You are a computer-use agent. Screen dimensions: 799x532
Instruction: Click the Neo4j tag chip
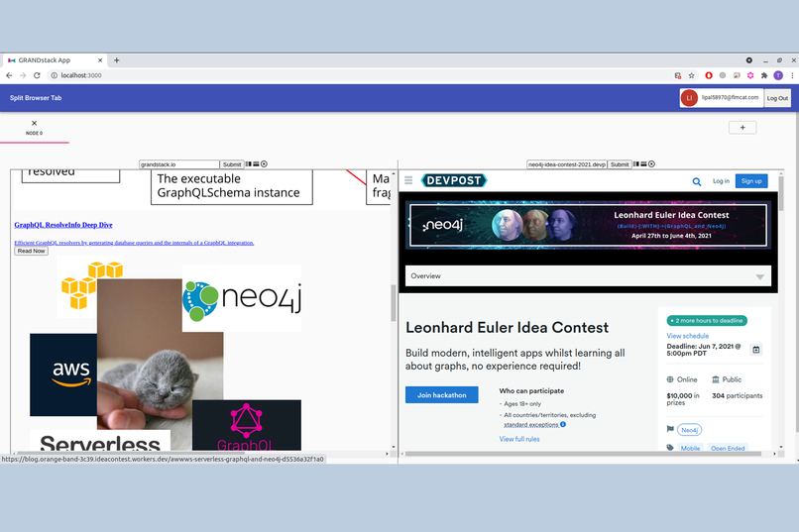(689, 430)
